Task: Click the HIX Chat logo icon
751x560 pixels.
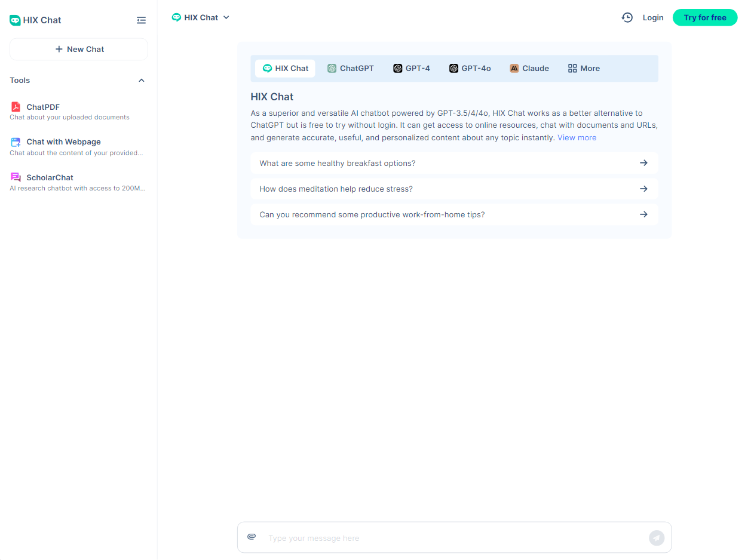Action: point(15,20)
